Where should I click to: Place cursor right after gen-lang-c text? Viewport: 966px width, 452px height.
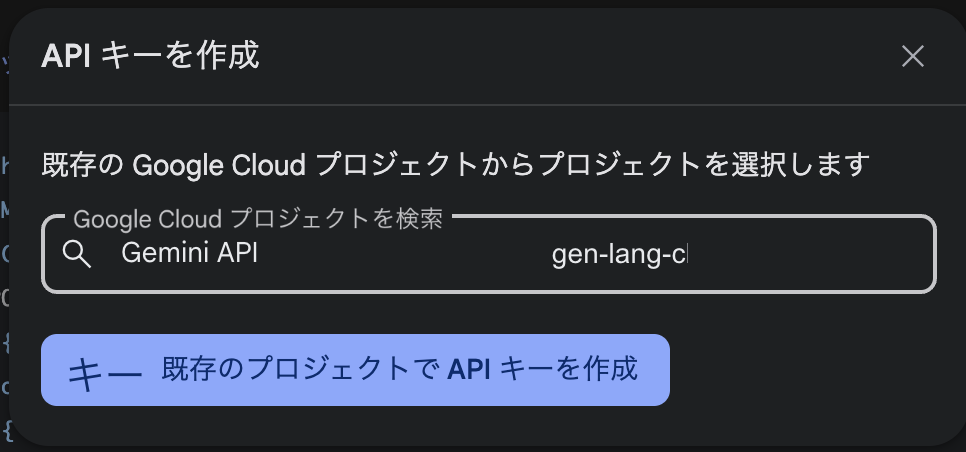point(689,254)
